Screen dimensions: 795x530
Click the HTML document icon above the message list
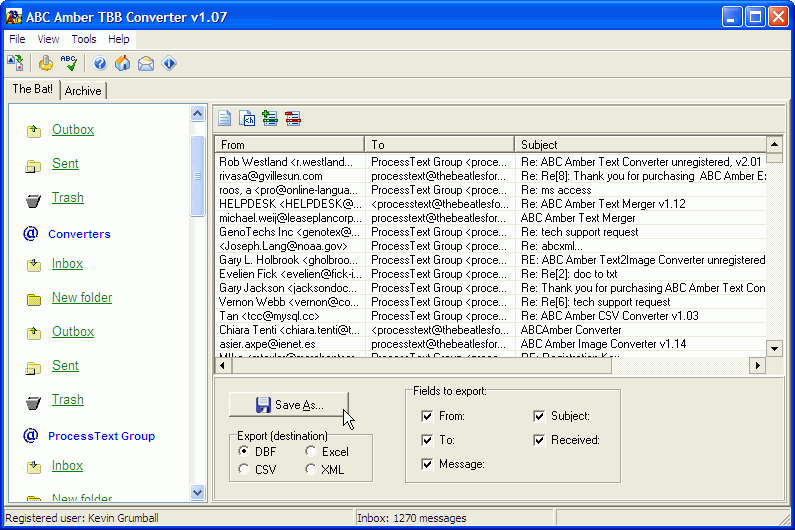247,118
